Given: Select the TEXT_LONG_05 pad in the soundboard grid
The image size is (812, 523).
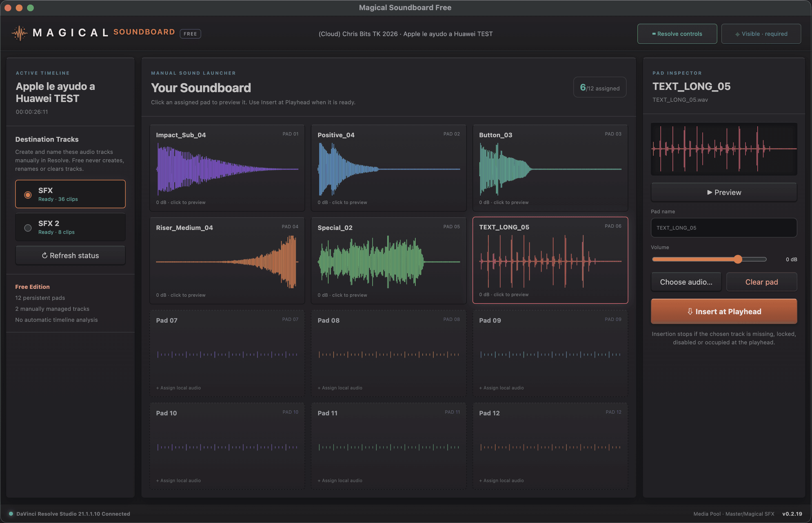Looking at the screenshot, I should pyautogui.click(x=550, y=260).
